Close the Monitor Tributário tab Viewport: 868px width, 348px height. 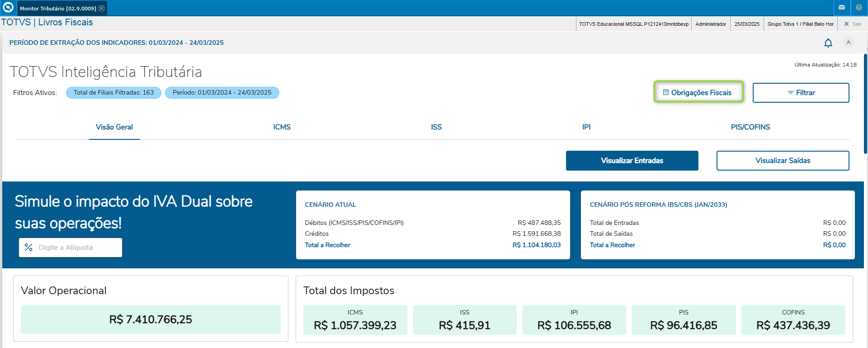tap(102, 8)
